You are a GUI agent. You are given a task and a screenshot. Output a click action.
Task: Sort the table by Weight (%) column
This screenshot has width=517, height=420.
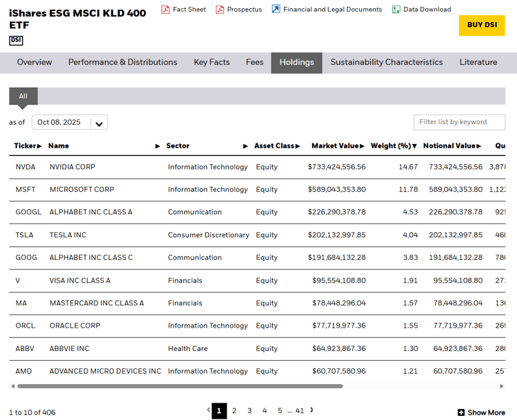(x=394, y=146)
